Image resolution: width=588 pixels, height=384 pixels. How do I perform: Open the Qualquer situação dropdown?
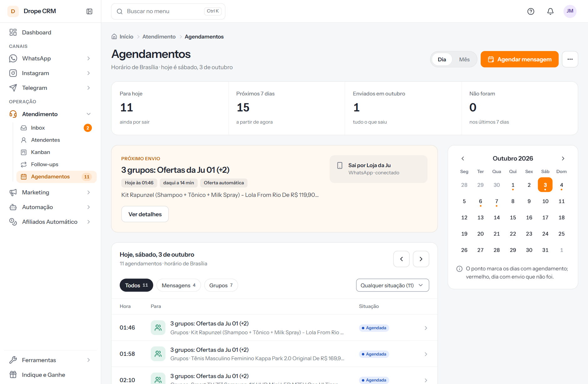point(392,285)
